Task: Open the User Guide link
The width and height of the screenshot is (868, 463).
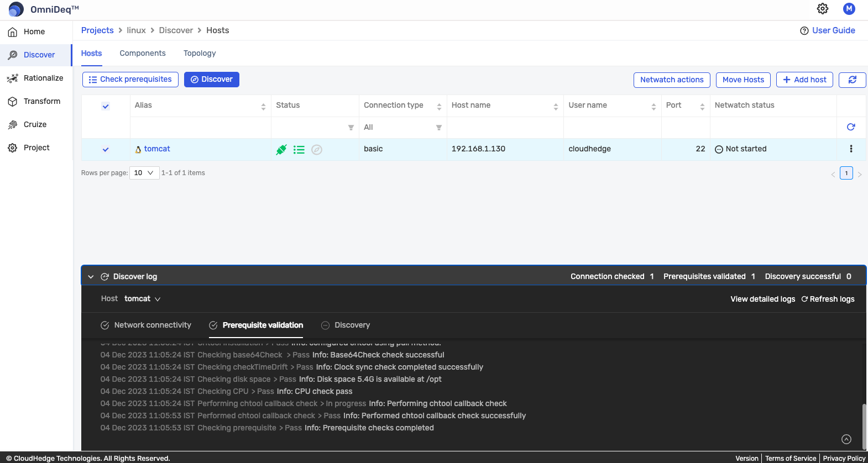Action: (x=834, y=30)
